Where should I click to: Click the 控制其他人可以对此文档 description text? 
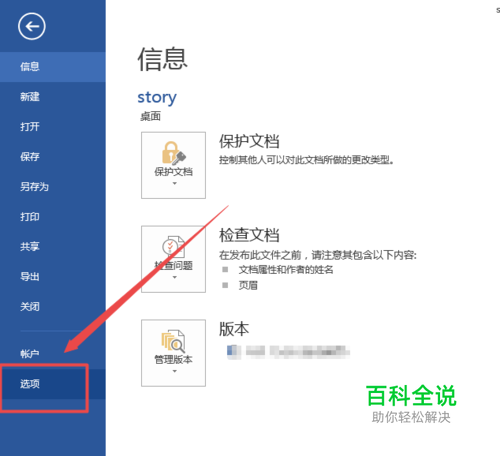306,160
